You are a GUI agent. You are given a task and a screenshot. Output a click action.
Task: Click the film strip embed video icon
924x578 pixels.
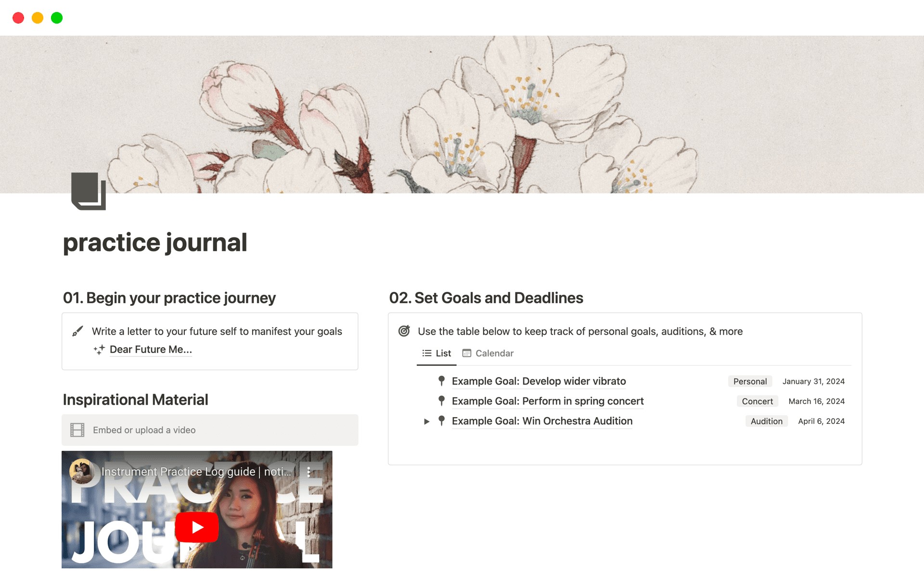point(77,430)
